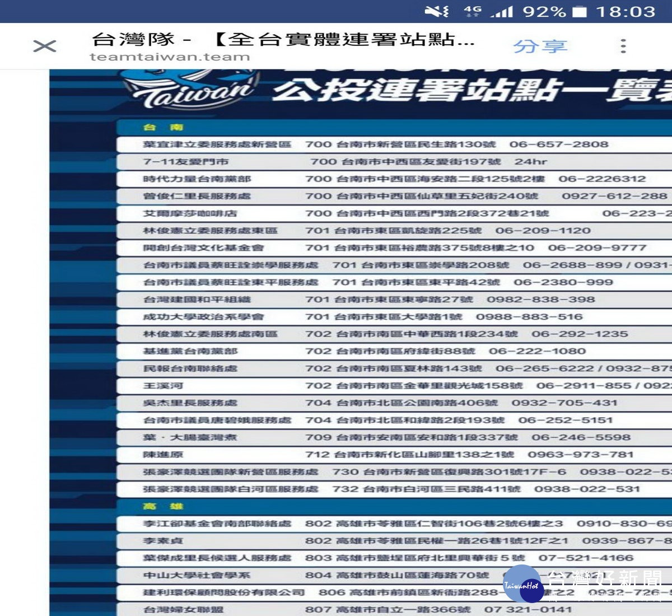The width and height of the screenshot is (672, 616).
Task: Click the TaiwanHot round watermark logo
Action: point(521,584)
